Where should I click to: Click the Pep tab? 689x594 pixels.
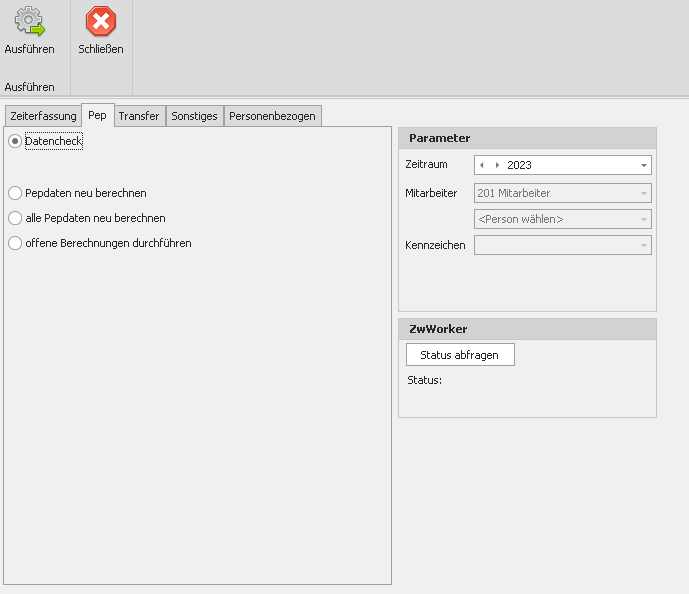(97, 115)
